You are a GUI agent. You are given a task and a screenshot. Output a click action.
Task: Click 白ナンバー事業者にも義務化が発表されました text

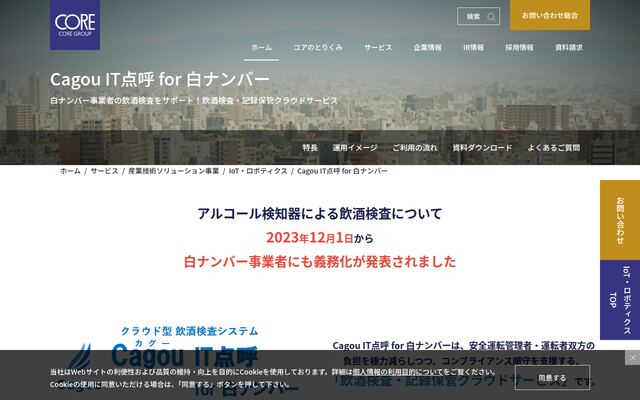pyautogui.click(x=320, y=262)
